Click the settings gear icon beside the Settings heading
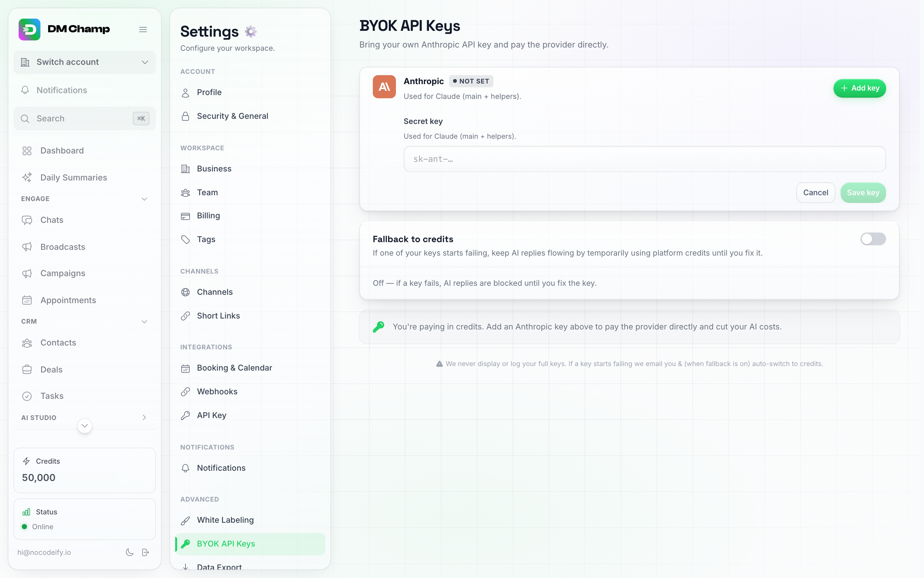The width and height of the screenshot is (924, 578). [251, 31]
